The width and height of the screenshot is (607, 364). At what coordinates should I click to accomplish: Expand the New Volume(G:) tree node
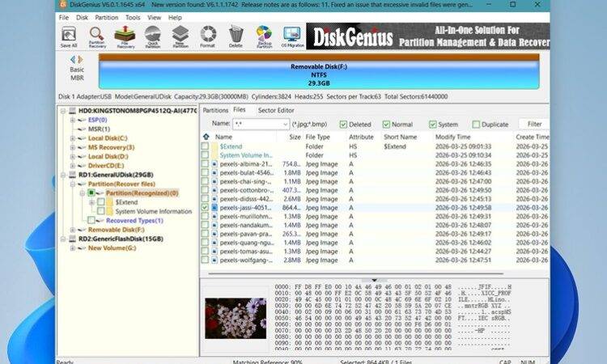pos(72,248)
